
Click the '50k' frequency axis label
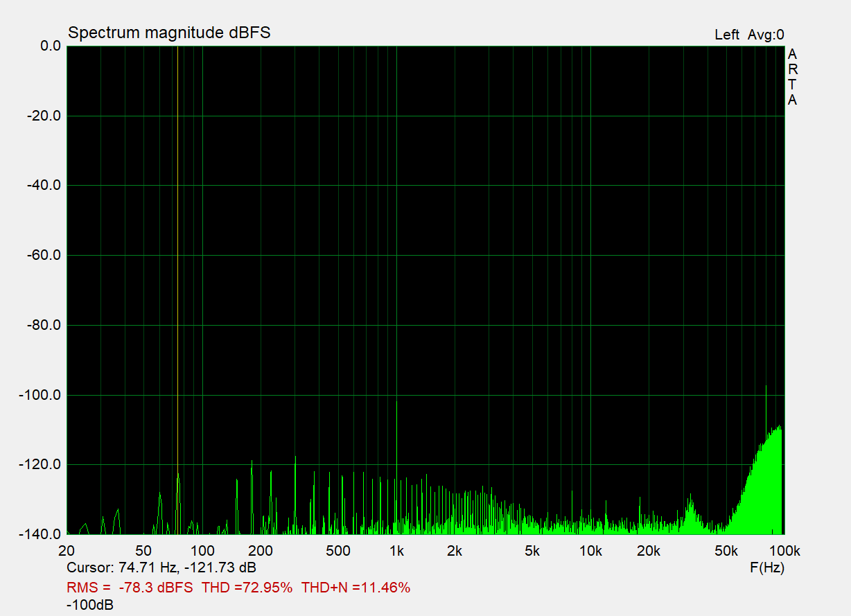(x=726, y=552)
